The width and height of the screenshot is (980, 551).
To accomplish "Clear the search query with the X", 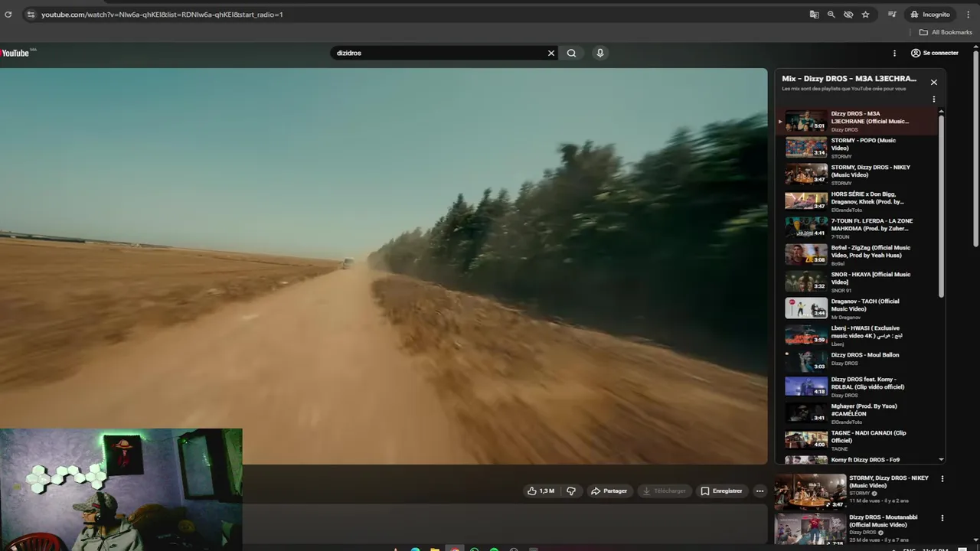I will [550, 53].
